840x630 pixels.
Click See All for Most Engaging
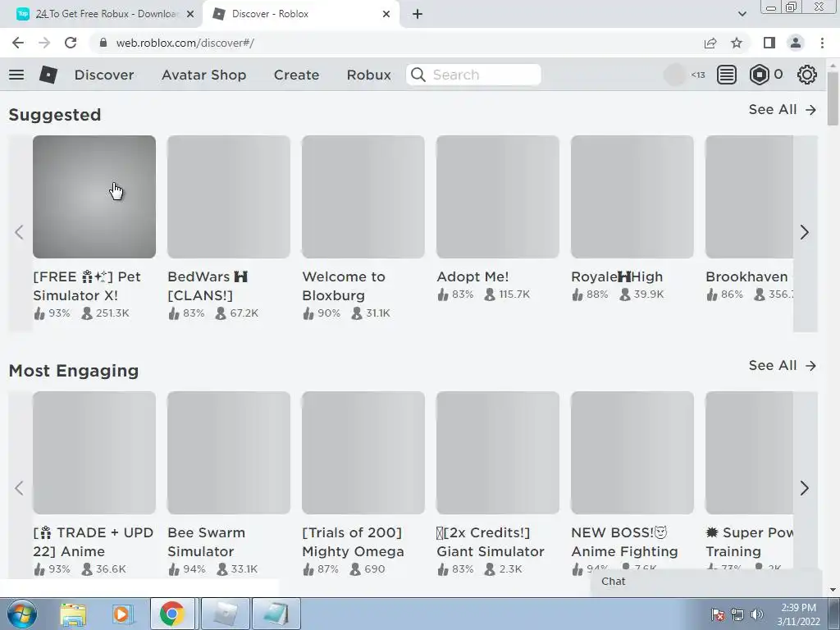[782, 365]
